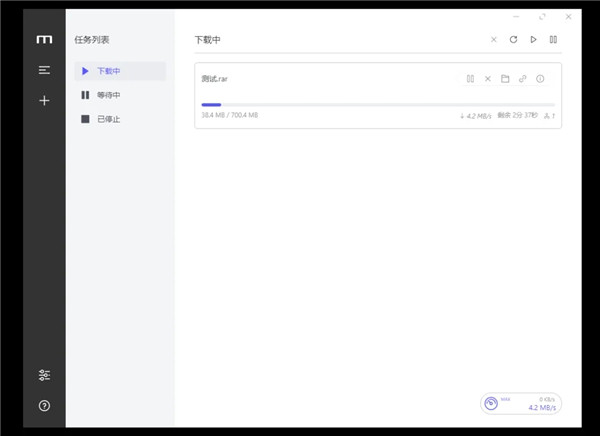Click the 测试.rar file name
The width and height of the screenshot is (600, 436).
214,79
